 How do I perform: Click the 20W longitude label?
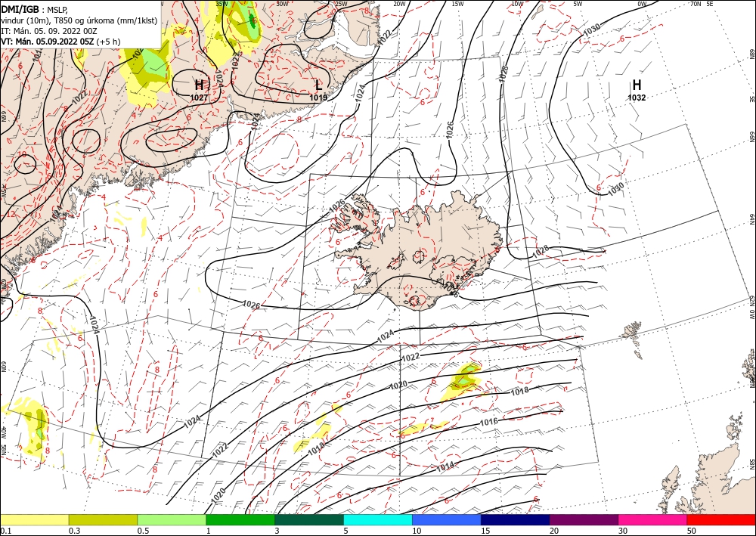point(399,3)
